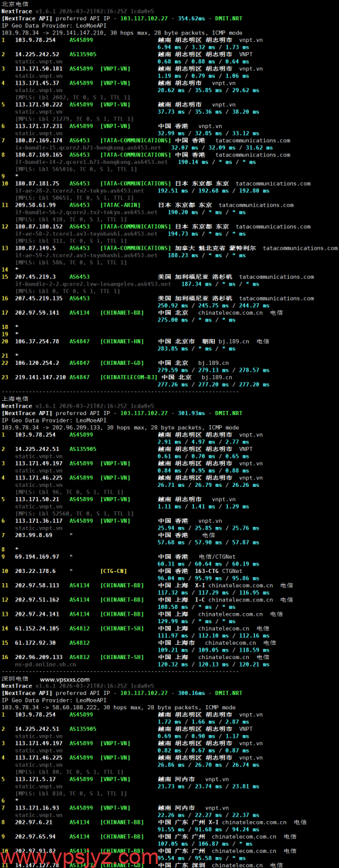This screenshot has height=868, width=339.
Task: Click the [CHINANET-GD] tag on the 106.120.254.2 row
Action: pos(122,363)
